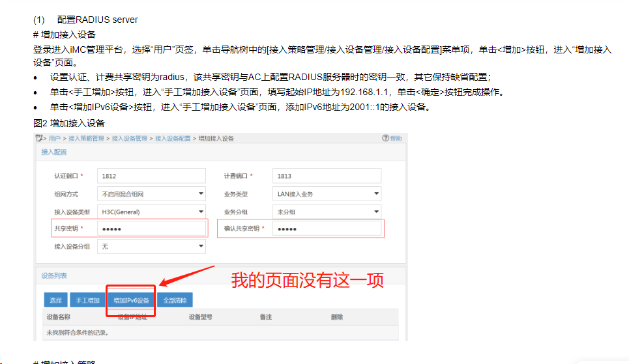Image resolution: width=629 pixels, height=364 pixels.
Task: Open the 接入设备类型 H3C(General) dropdown
Action: (x=151, y=212)
